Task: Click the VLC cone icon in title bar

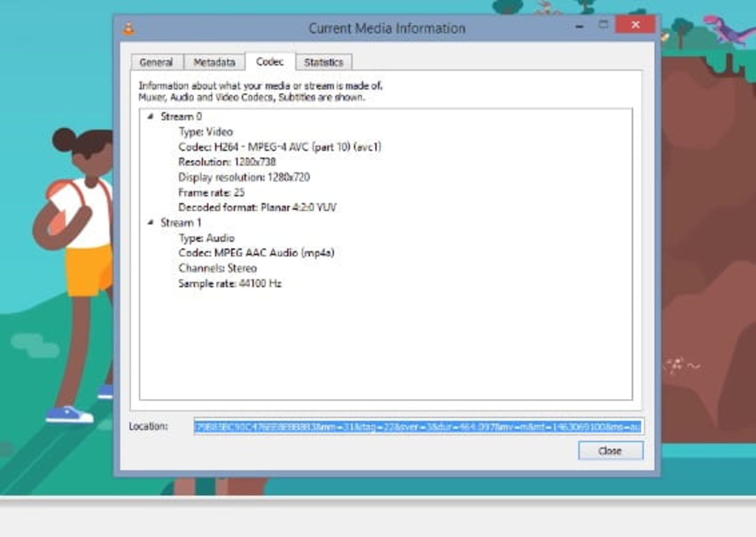Action: tap(129, 28)
